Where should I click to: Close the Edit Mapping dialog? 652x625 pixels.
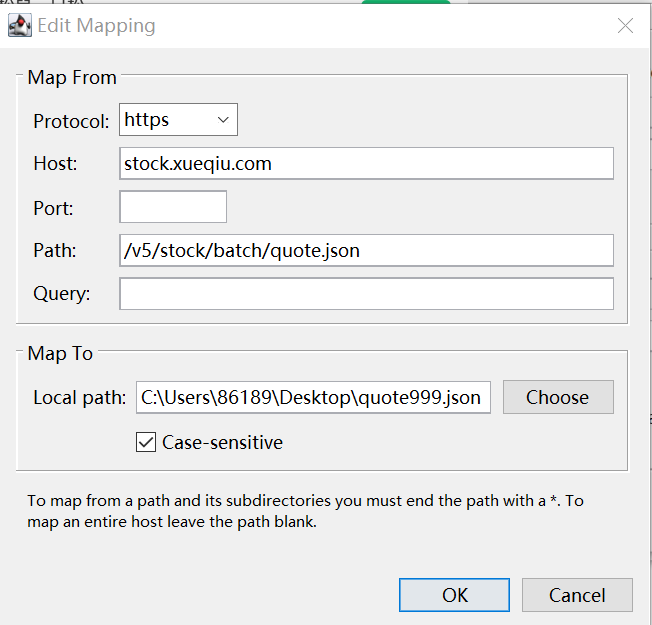(x=625, y=25)
